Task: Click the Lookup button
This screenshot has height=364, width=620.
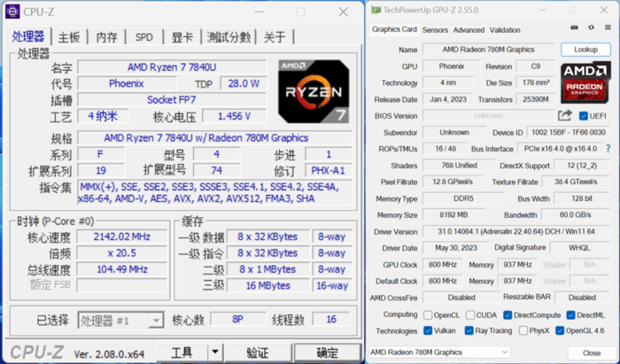Action: point(585,50)
